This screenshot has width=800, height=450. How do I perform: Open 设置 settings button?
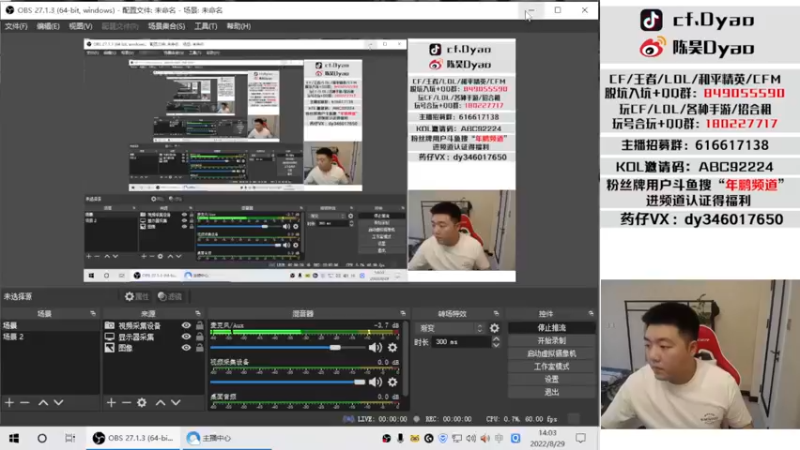click(x=552, y=379)
